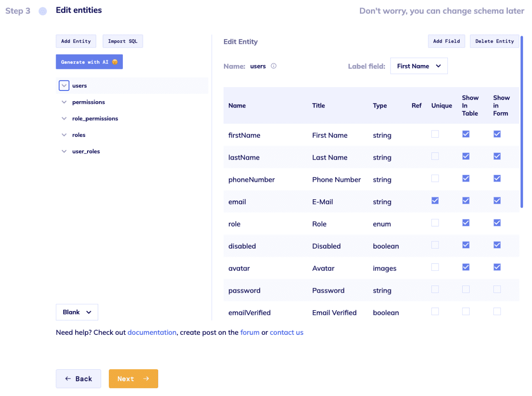Enable Show In Table for emailVerified field

click(x=466, y=311)
